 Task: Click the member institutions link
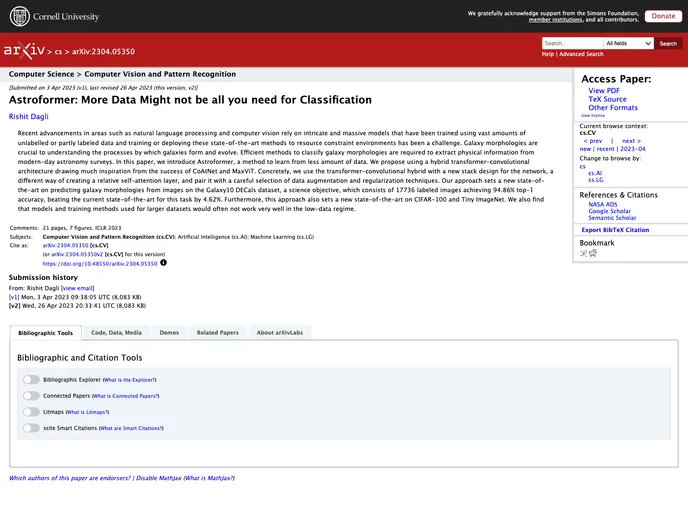pyautogui.click(x=555, y=20)
